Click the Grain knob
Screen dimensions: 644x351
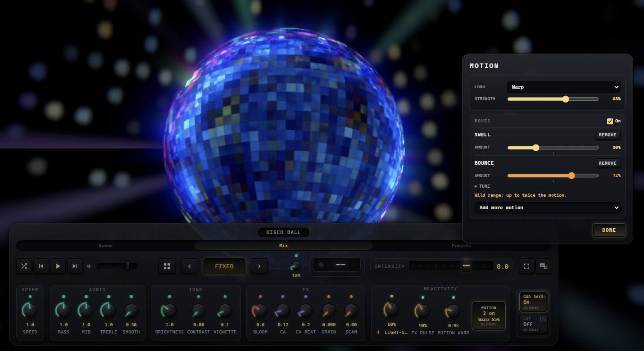[329, 310]
